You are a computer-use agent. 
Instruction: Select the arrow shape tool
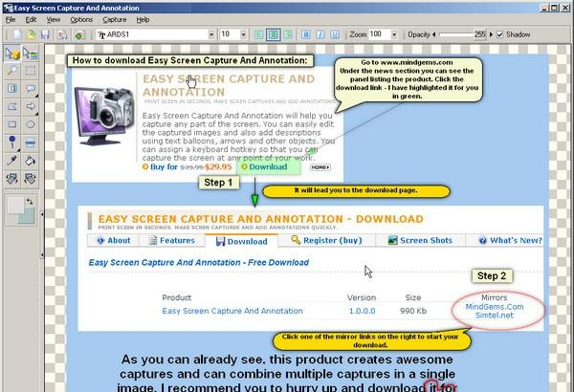point(30,106)
